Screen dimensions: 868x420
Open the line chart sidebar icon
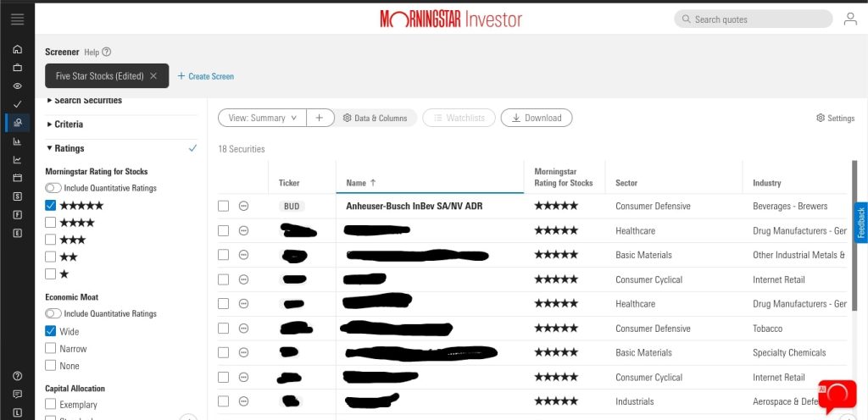[x=17, y=160]
